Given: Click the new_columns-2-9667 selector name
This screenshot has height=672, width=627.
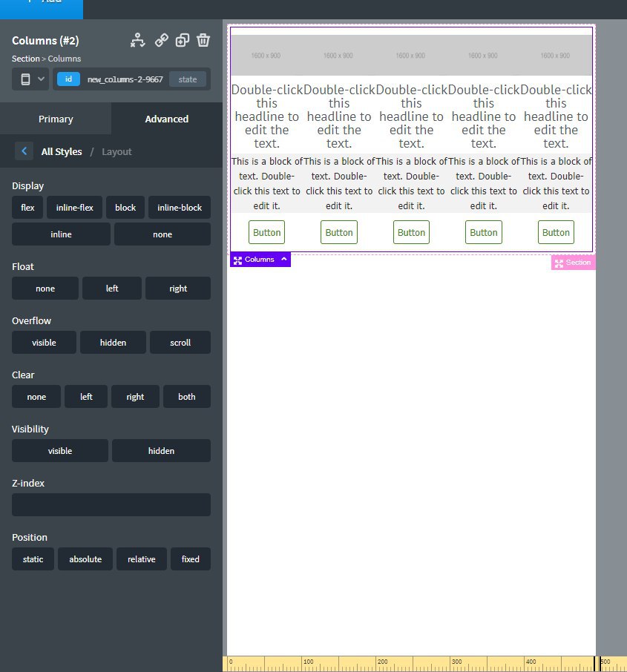Looking at the screenshot, I should [x=125, y=79].
